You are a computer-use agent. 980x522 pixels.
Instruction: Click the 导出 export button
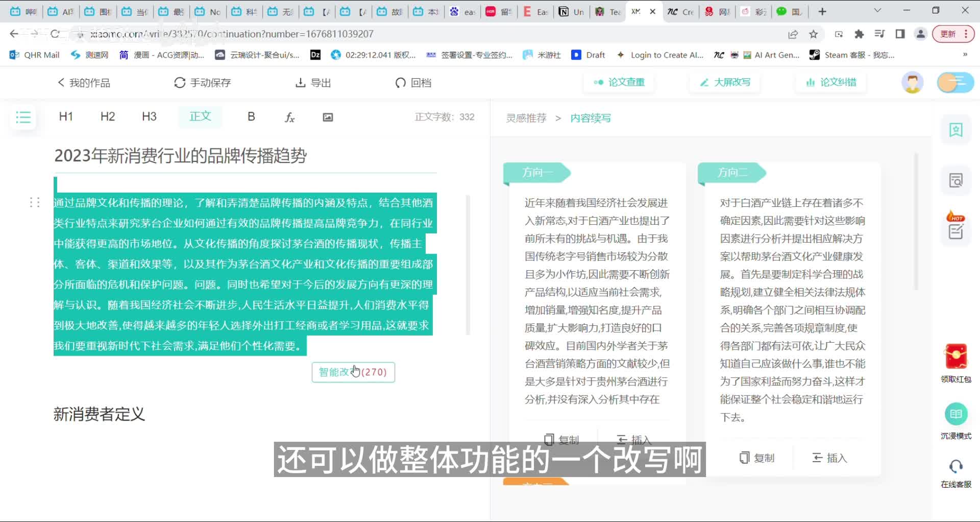(x=313, y=83)
